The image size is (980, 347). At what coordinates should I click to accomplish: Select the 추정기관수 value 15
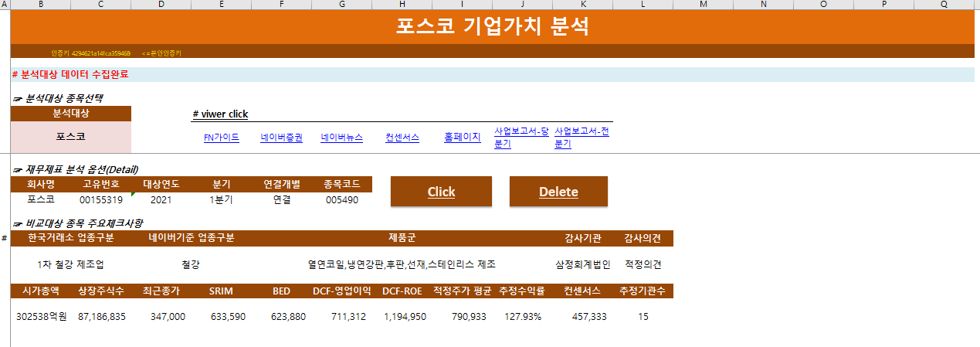coord(643,317)
